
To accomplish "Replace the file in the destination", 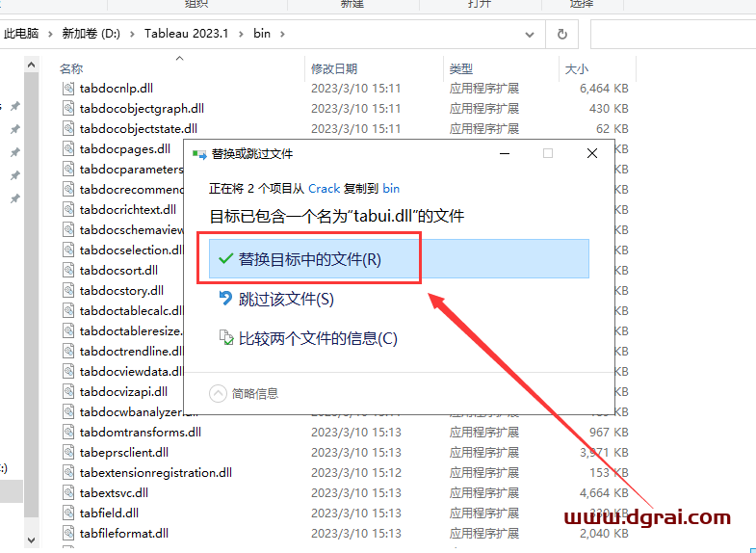I will [x=399, y=259].
